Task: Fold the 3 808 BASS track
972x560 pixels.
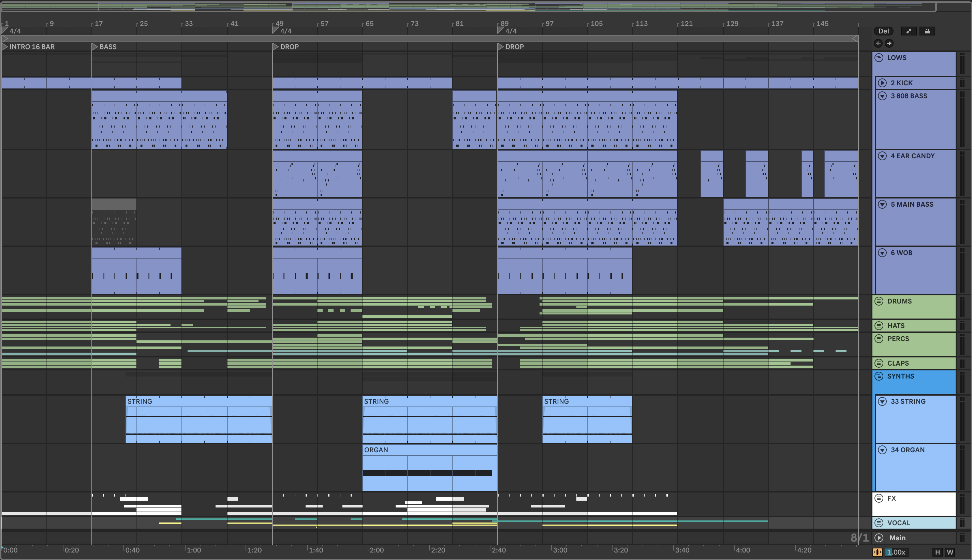Action: pos(882,96)
